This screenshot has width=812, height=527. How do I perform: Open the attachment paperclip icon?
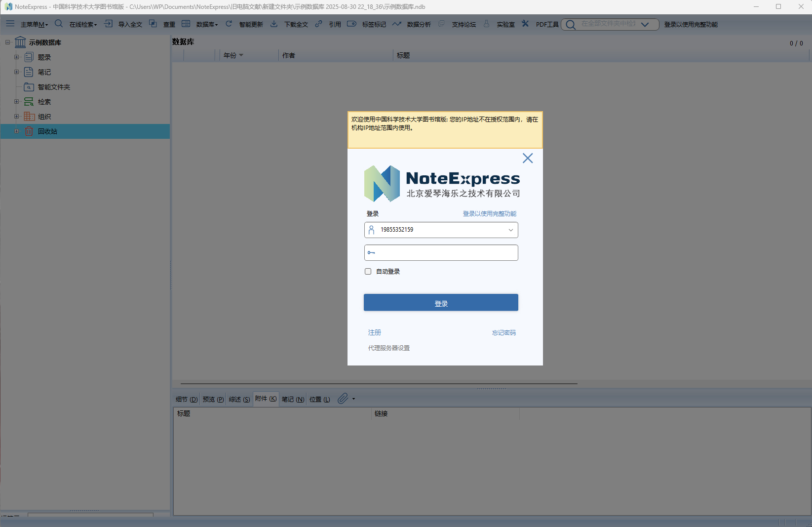tap(343, 399)
